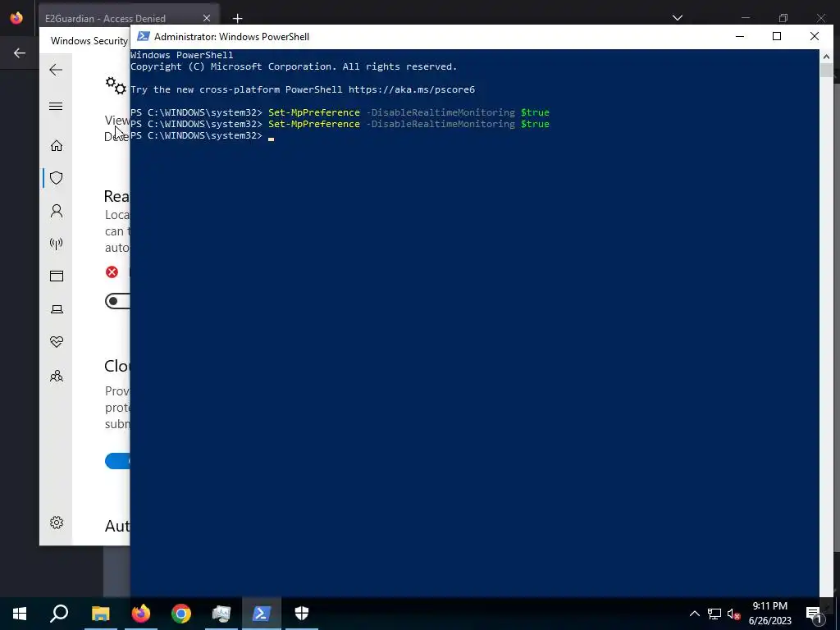Image resolution: width=840 pixels, height=630 pixels.
Task: Open Family options icon in sidebar
Action: pos(57,376)
